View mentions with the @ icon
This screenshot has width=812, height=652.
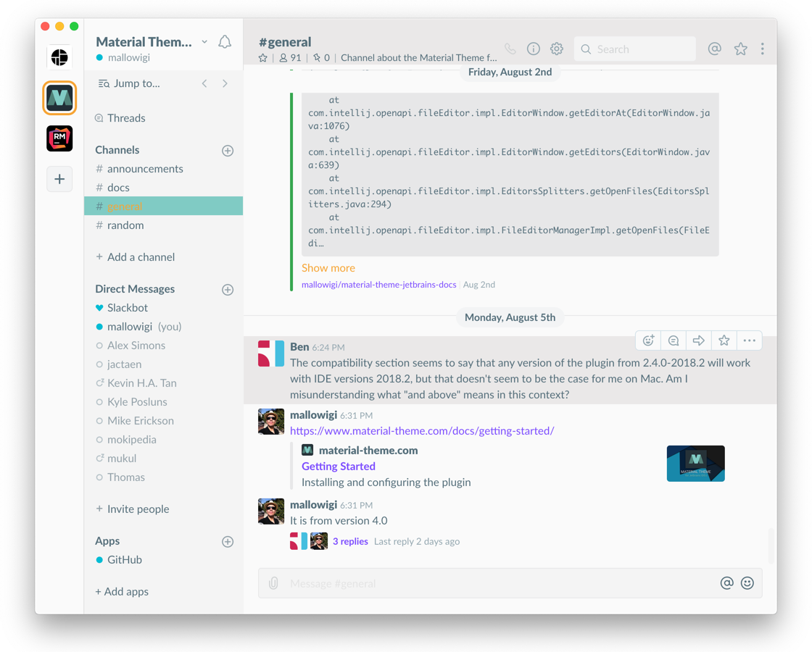pyautogui.click(x=714, y=49)
